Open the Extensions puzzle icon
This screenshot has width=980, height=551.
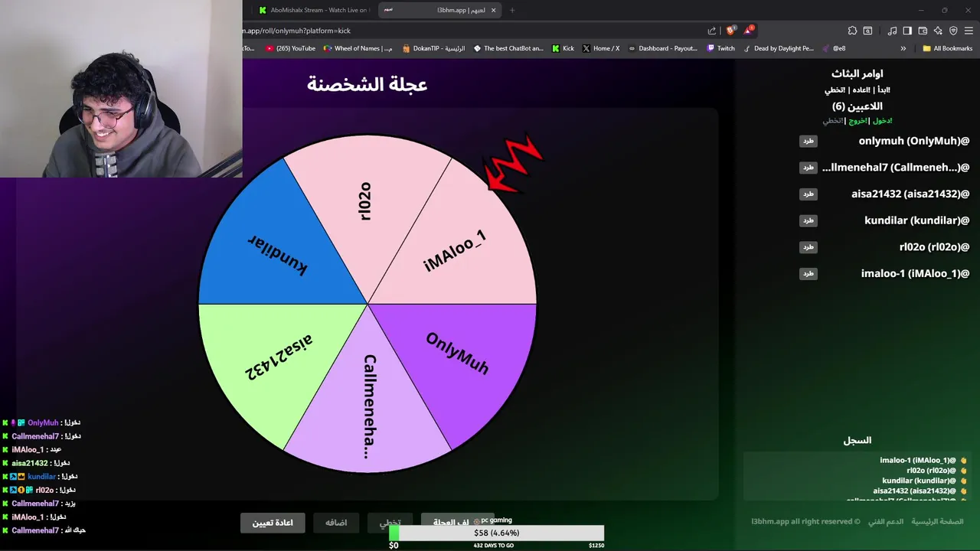[852, 31]
